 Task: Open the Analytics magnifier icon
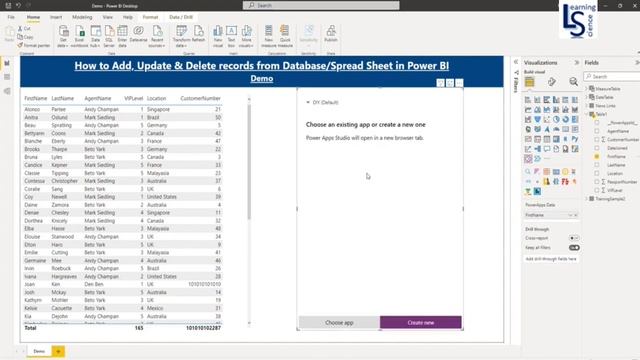[573, 82]
